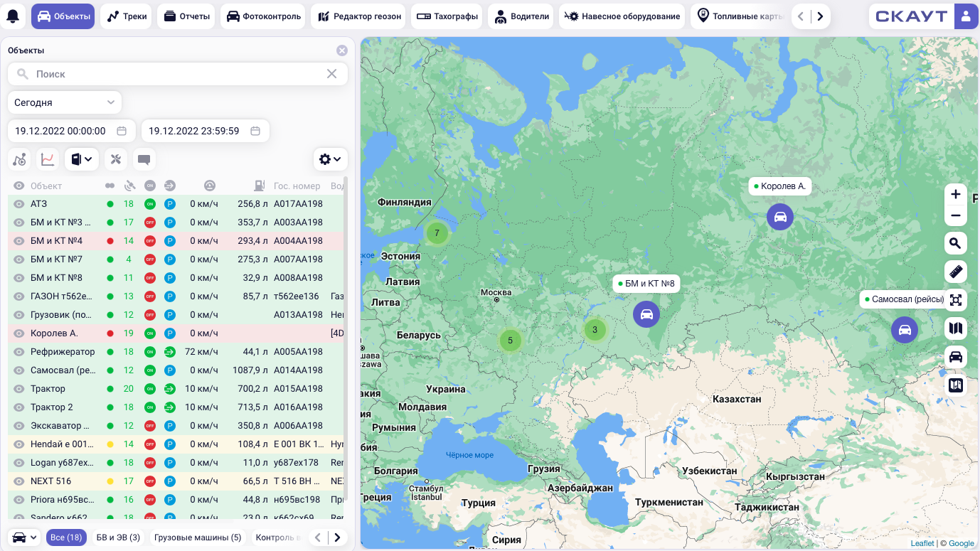The width and height of the screenshot is (980, 551).
Task: Expand the door icon dropdown in toolbar
Action: click(x=82, y=159)
